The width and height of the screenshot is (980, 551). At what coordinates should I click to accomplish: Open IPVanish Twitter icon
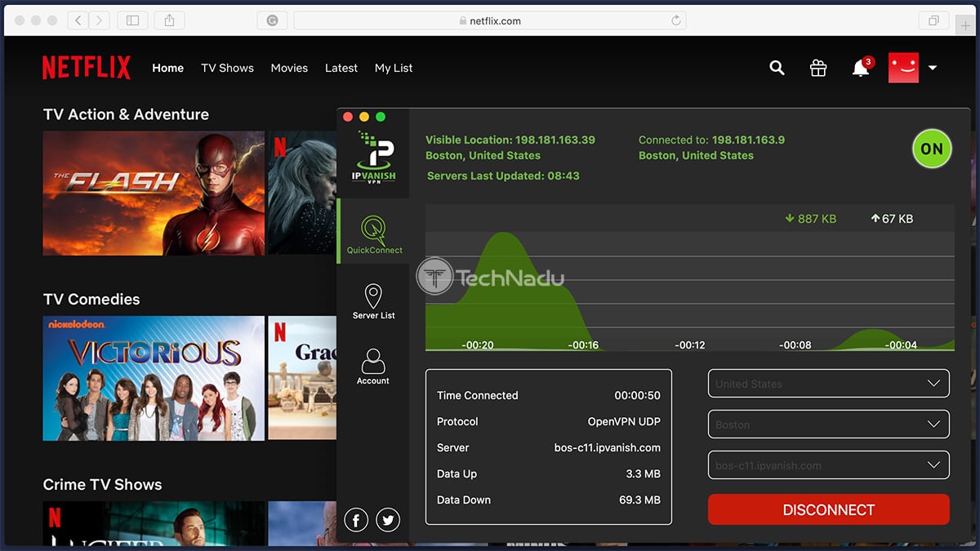click(388, 519)
